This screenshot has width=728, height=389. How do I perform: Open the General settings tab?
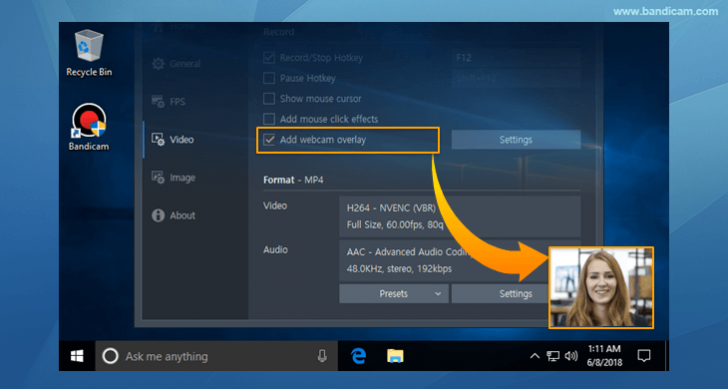pyautogui.click(x=176, y=64)
